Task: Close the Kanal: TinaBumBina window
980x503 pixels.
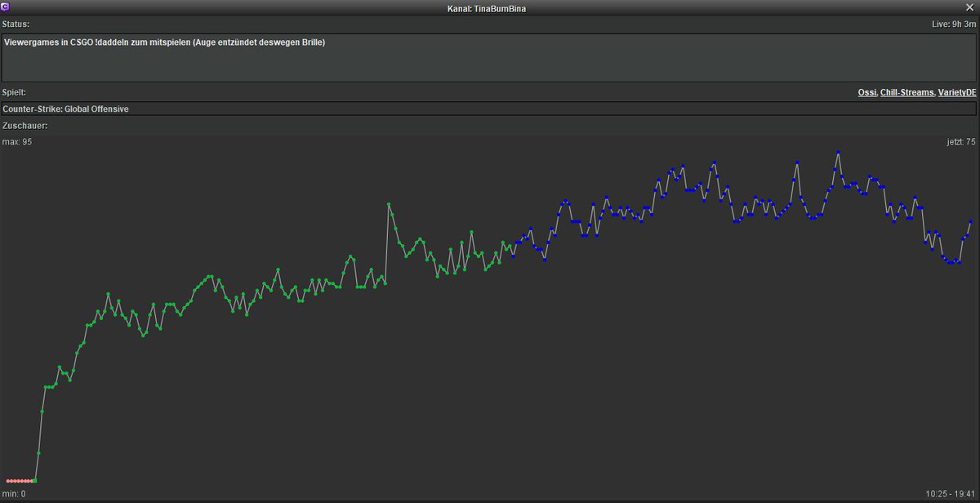Action: (969, 7)
